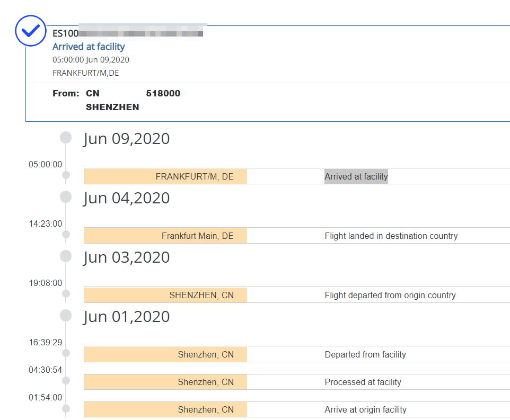The width and height of the screenshot is (510, 420).
Task: Click the Jun 09,2020 timeline dot
Action: coord(66,138)
